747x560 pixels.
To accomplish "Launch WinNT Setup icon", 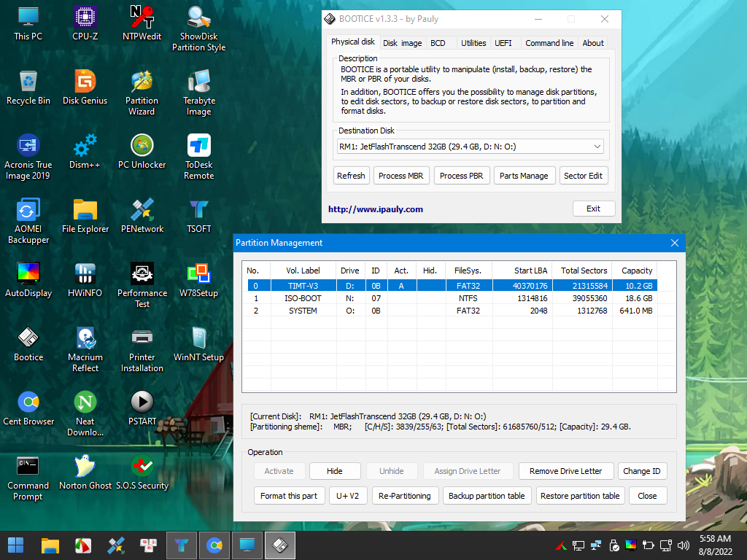I will coord(198,344).
